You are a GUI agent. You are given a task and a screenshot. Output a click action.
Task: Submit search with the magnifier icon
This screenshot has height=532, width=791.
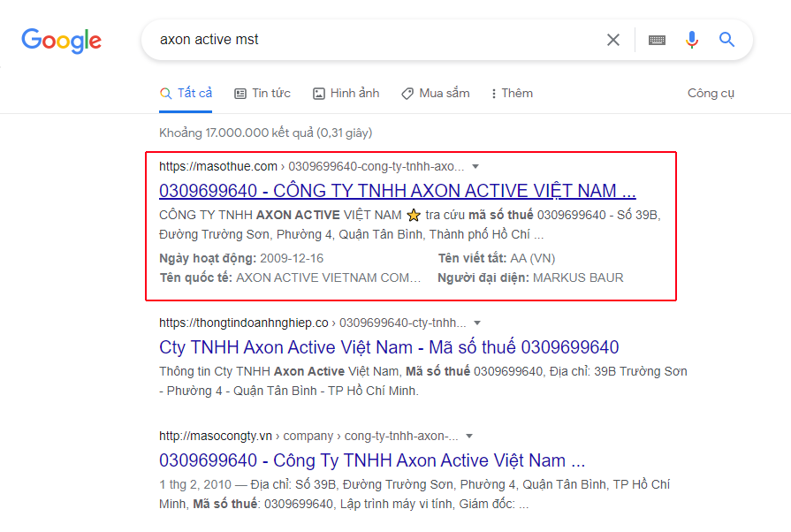point(726,40)
